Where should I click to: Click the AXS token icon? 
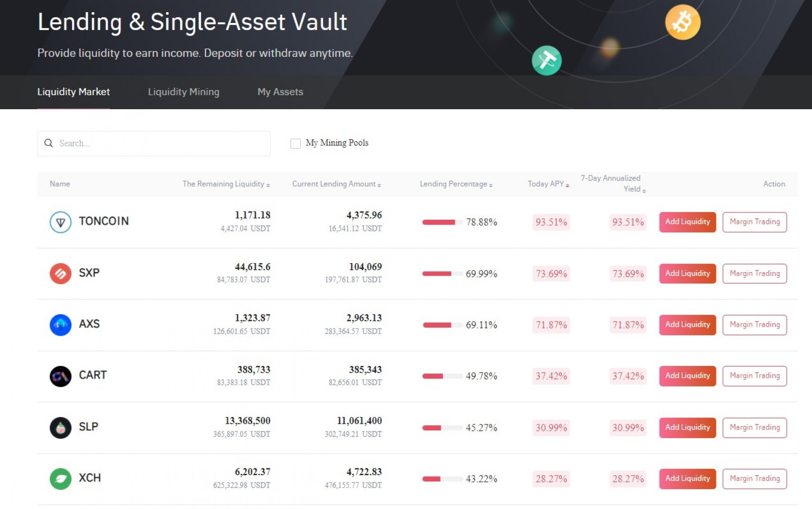pyautogui.click(x=60, y=325)
